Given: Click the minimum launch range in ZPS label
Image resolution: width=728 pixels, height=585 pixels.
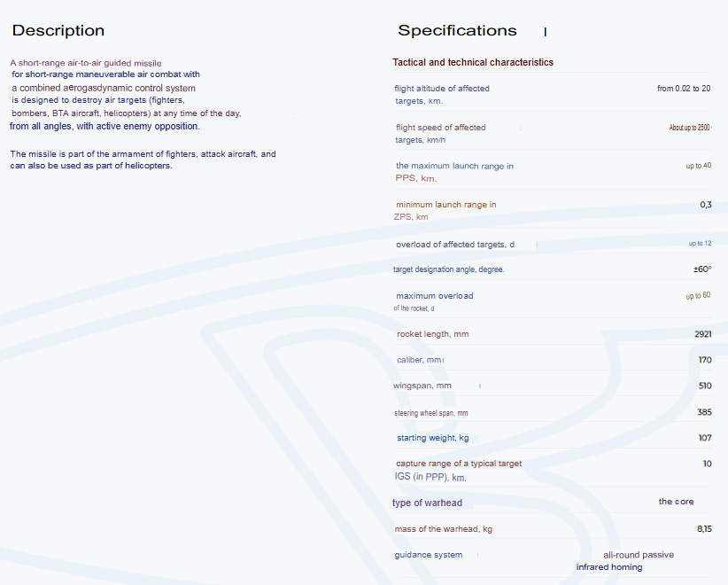Looking at the screenshot, I should [x=445, y=211].
